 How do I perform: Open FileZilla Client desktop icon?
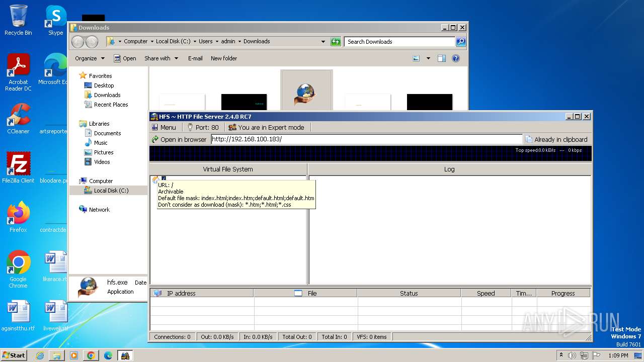click(18, 167)
